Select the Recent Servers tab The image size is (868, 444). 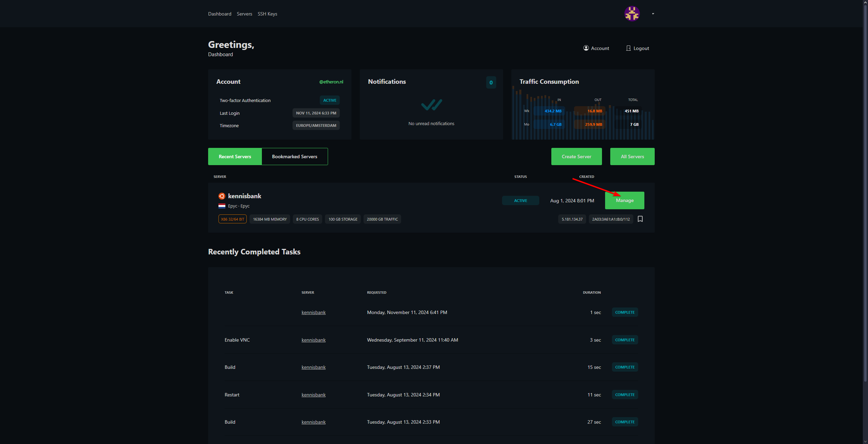pos(235,157)
